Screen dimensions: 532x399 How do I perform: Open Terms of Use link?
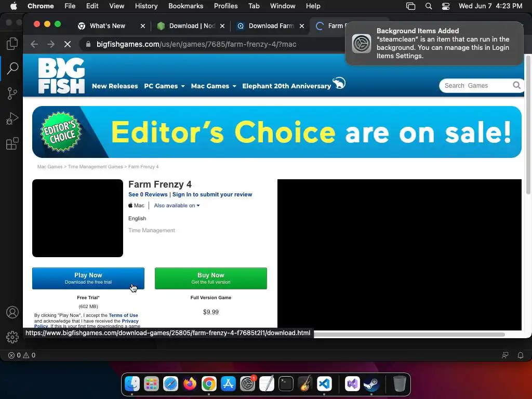tap(123, 315)
